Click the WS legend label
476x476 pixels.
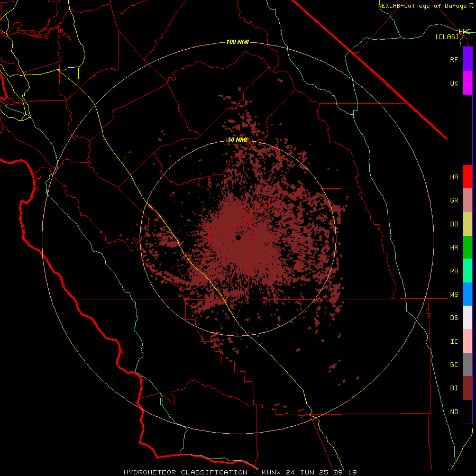point(454,295)
